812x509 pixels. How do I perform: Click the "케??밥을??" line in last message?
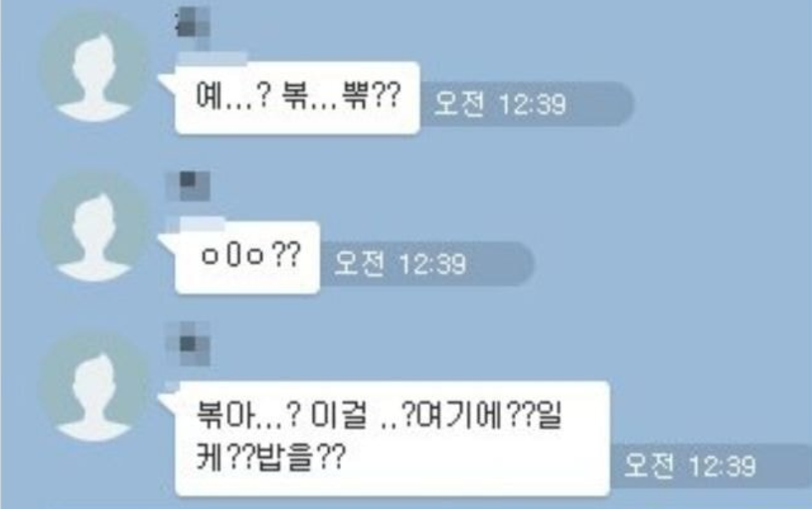pyautogui.click(x=271, y=457)
